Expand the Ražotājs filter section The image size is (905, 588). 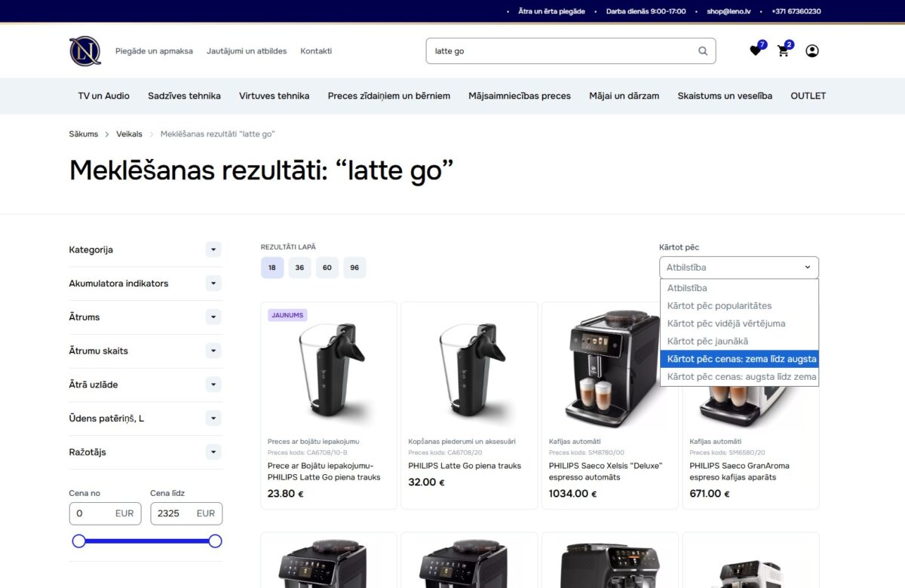213,452
